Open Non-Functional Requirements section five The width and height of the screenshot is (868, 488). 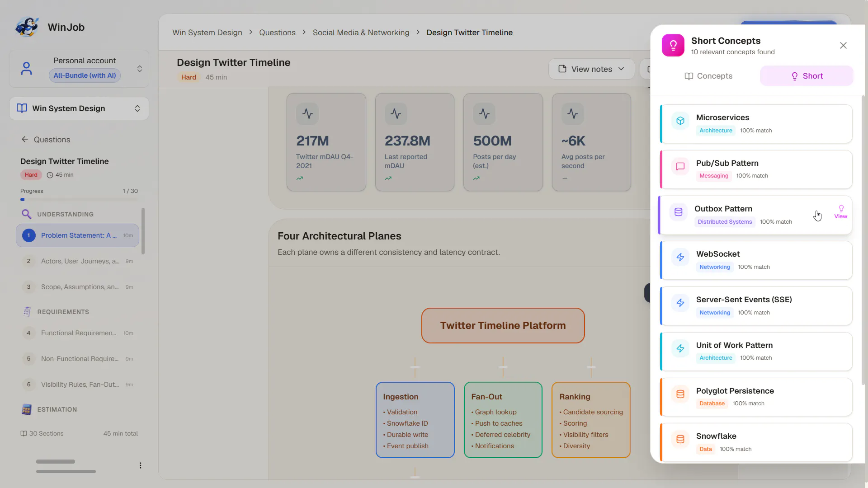(x=77, y=359)
